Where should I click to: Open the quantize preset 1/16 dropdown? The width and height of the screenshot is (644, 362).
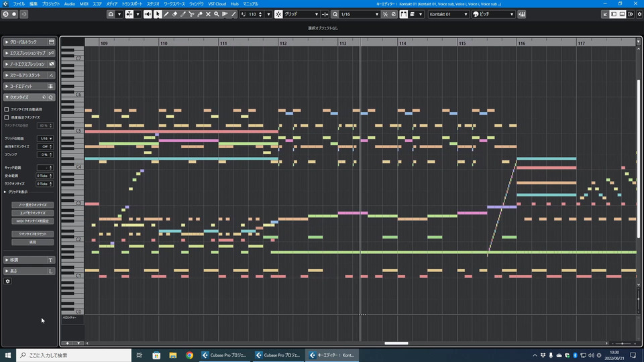point(359,14)
